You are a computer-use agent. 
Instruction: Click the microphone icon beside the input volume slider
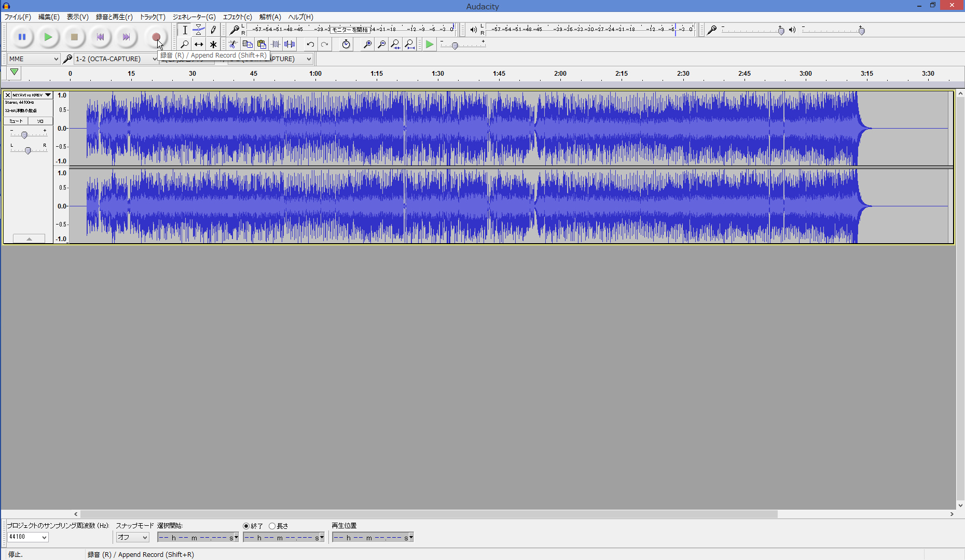[x=712, y=30]
